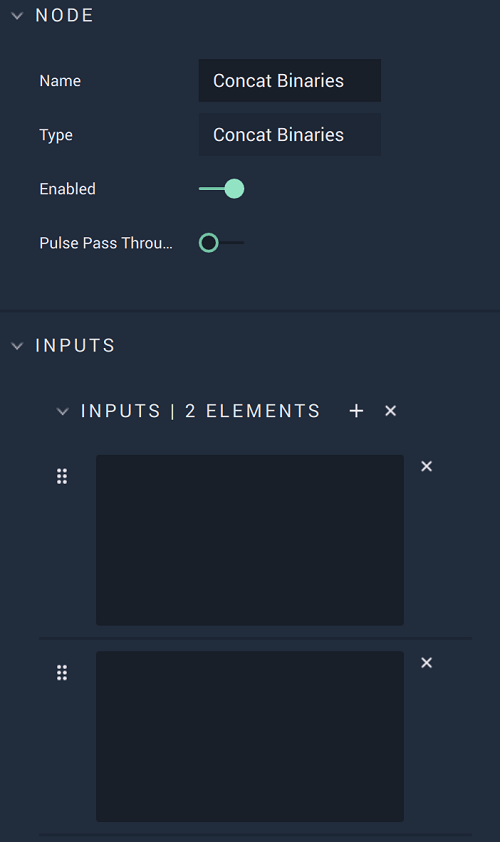Select the Enabled label
The height and width of the screenshot is (842, 500).
pyautogui.click(x=68, y=189)
